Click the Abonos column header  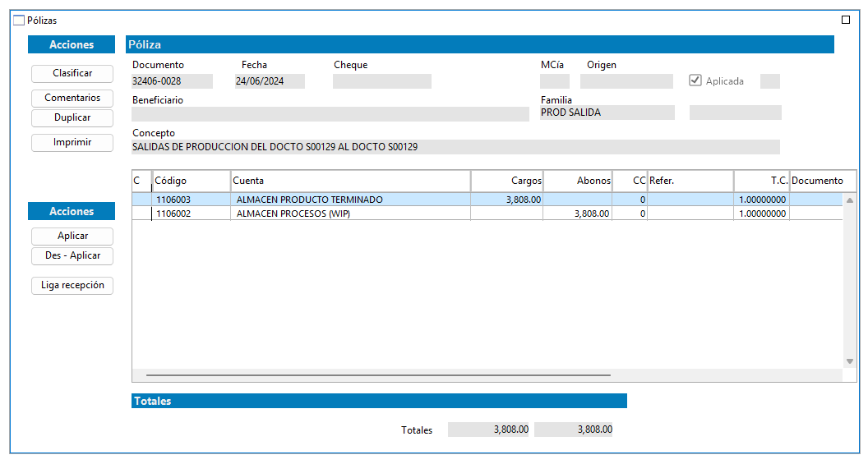(x=578, y=181)
